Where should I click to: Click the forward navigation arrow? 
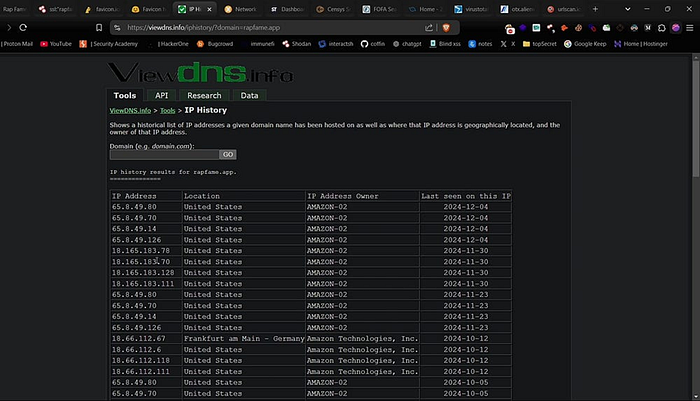coord(9,28)
